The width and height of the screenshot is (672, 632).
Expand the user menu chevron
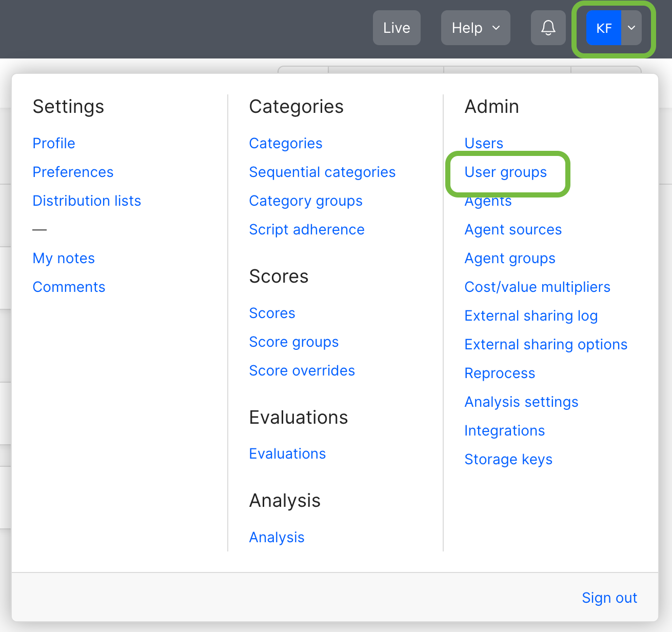pos(631,28)
